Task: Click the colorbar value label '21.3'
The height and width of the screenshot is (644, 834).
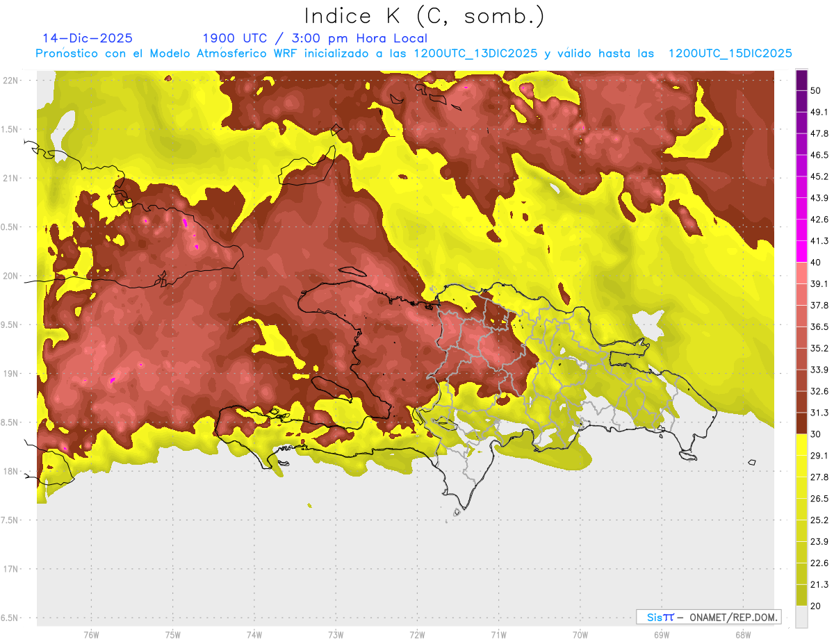Action: point(819,584)
